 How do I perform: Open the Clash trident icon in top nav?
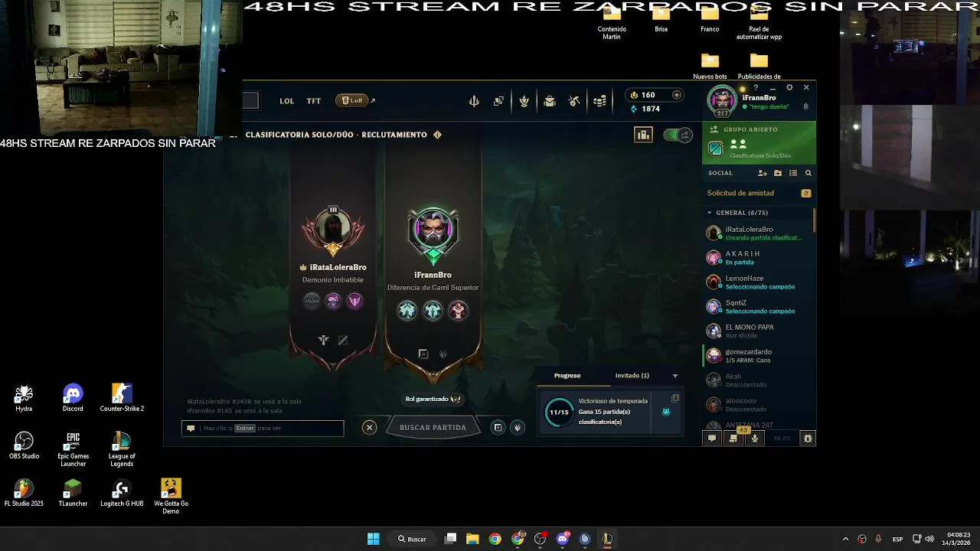474,101
